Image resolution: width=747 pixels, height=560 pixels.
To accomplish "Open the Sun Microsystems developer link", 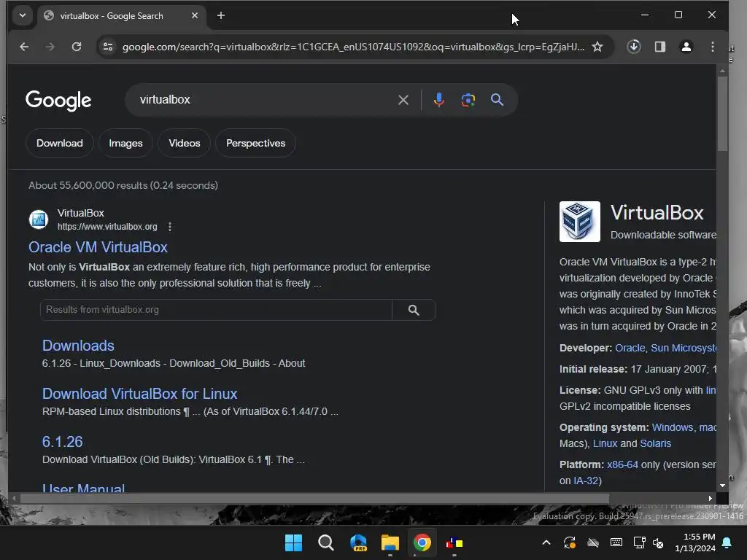I will [684, 348].
